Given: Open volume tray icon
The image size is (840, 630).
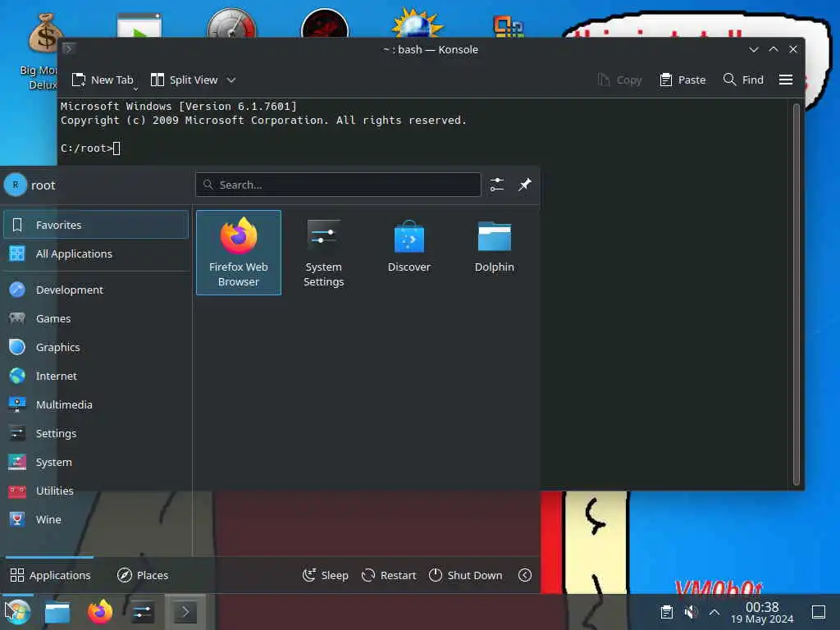Looking at the screenshot, I should click(691, 612).
